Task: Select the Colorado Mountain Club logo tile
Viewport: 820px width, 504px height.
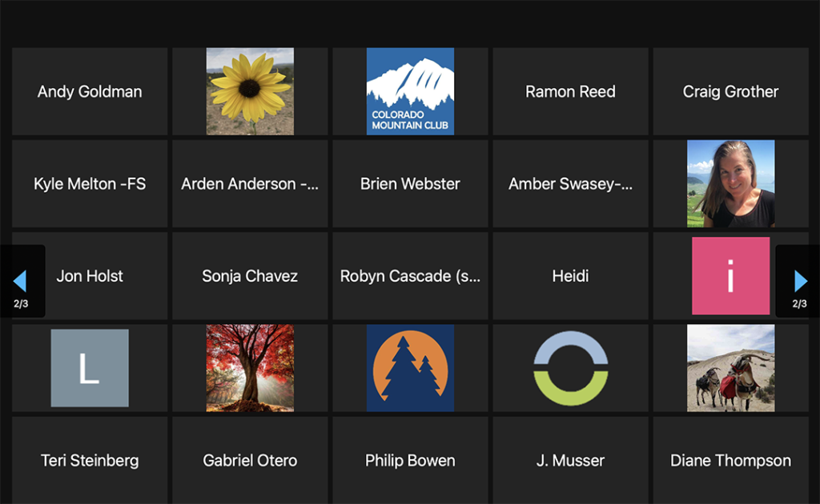Action: click(410, 91)
